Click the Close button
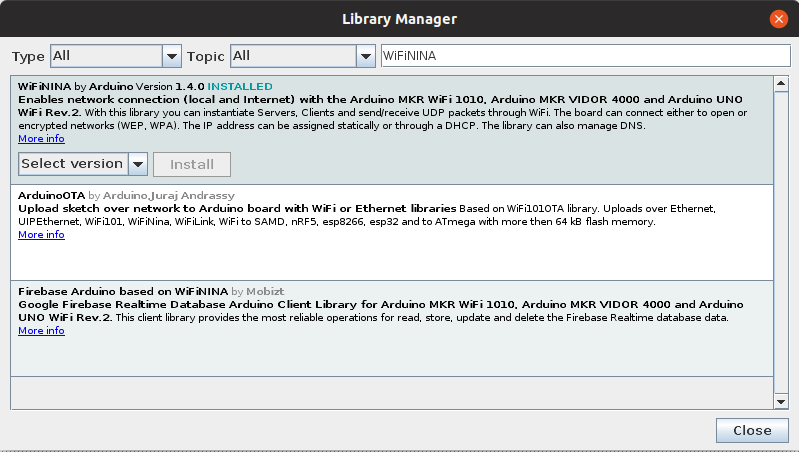799x452 pixels. pos(752,431)
